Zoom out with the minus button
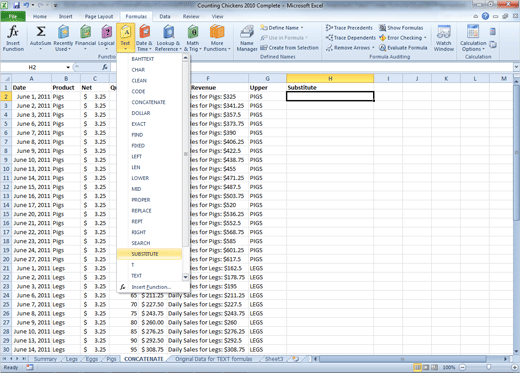The width and height of the screenshot is (520, 373). click(463, 367)
